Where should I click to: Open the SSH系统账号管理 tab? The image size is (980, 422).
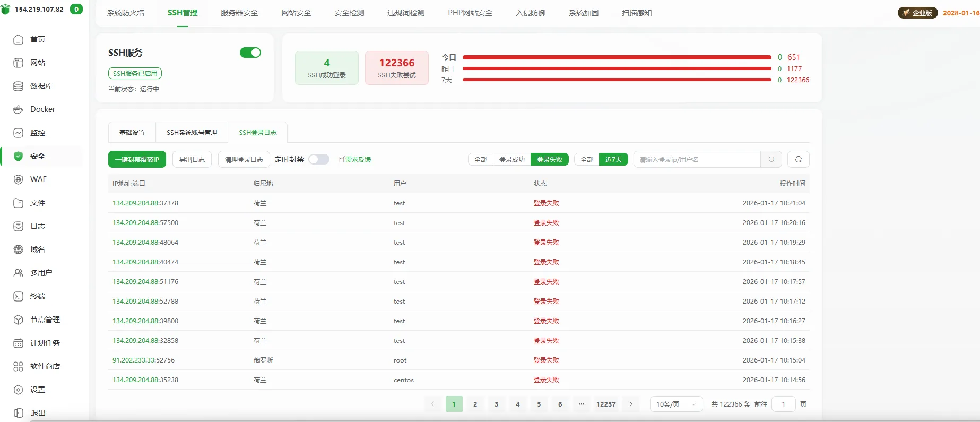(192, 132)
